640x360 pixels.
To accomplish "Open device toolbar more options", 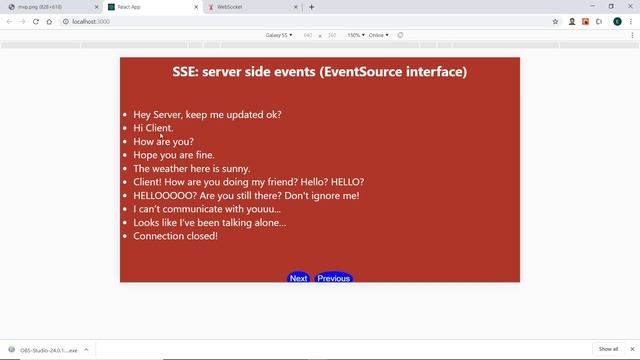I will pyautogui.click(x=632, y=36).
